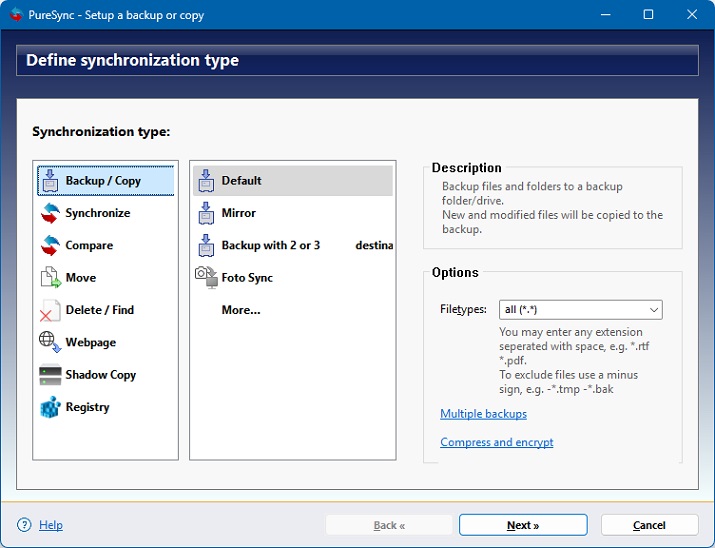715x548 pixels.
Task: Choose the Synchronize arrows icon
Action: tap(50, 213)
